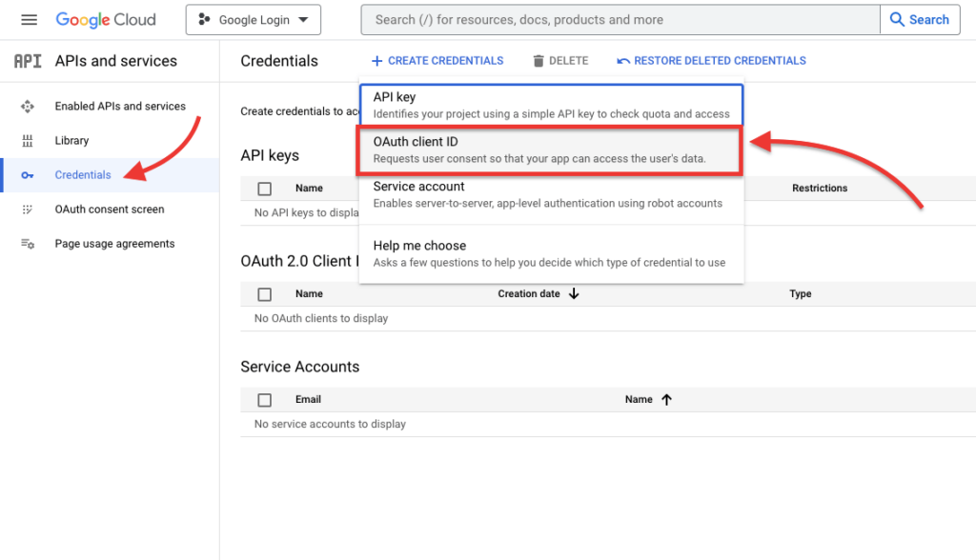The image size is (976, 560).
Task: Tick the OAuth 2.0 clients select-all checkbox
Action: (265, 294)
